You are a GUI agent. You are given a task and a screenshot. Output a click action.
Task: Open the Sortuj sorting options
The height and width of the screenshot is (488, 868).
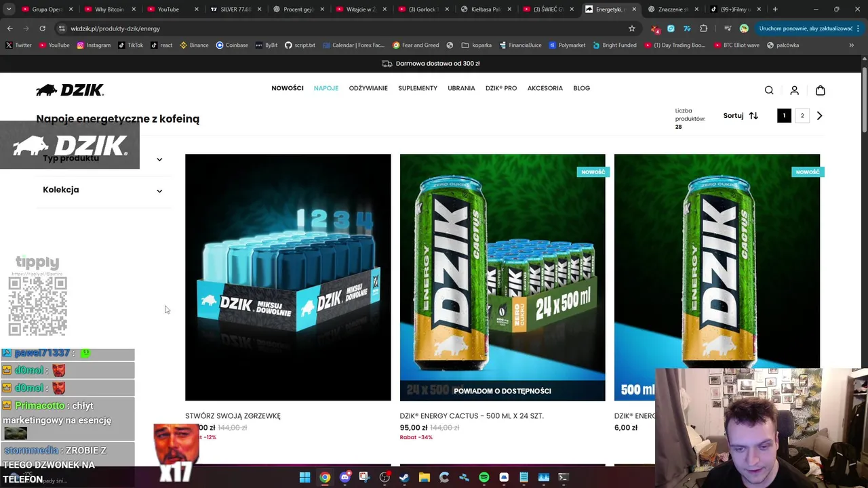click(741, 116)
